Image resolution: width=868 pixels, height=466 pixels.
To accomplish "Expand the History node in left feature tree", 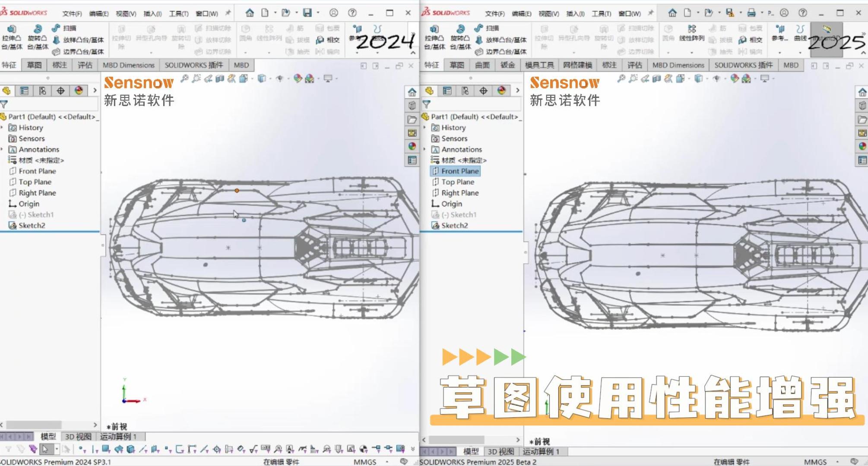I will 3,128.
